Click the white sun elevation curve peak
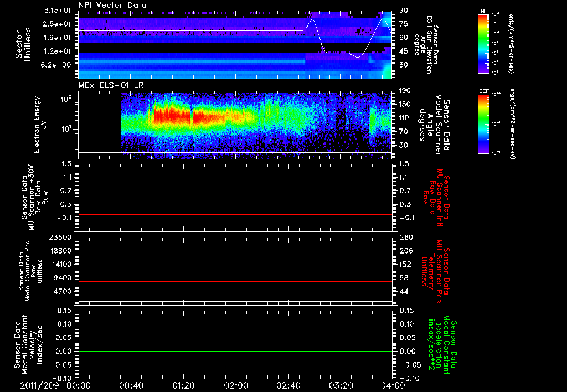The image size is (567, 392). (312, 19)
